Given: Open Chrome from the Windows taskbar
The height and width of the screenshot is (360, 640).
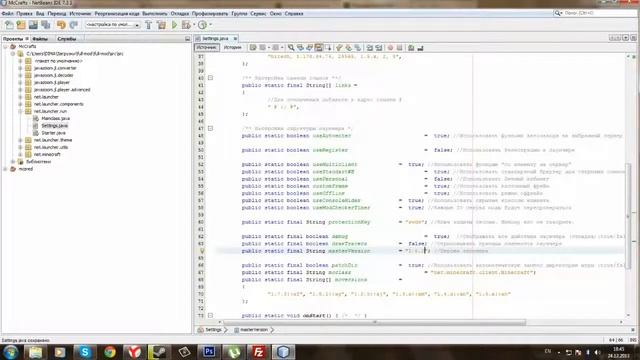Looking at the screenshot, I should click(110, 352).
